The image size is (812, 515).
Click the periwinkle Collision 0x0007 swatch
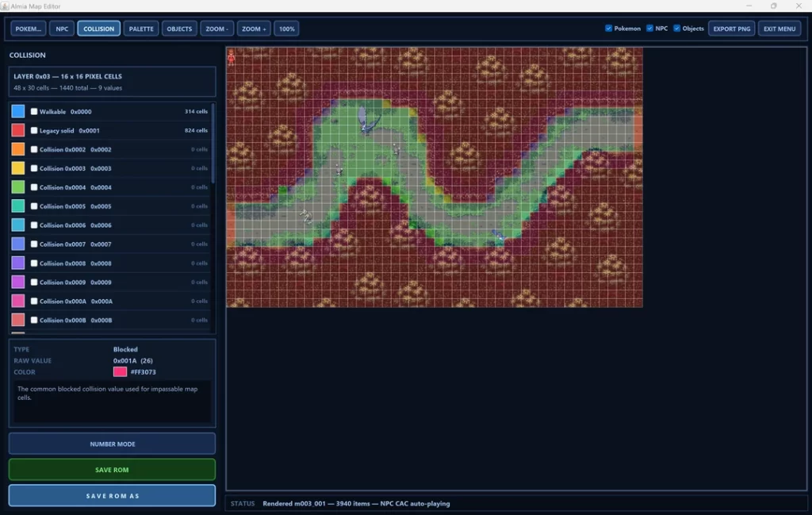(18, 244)
